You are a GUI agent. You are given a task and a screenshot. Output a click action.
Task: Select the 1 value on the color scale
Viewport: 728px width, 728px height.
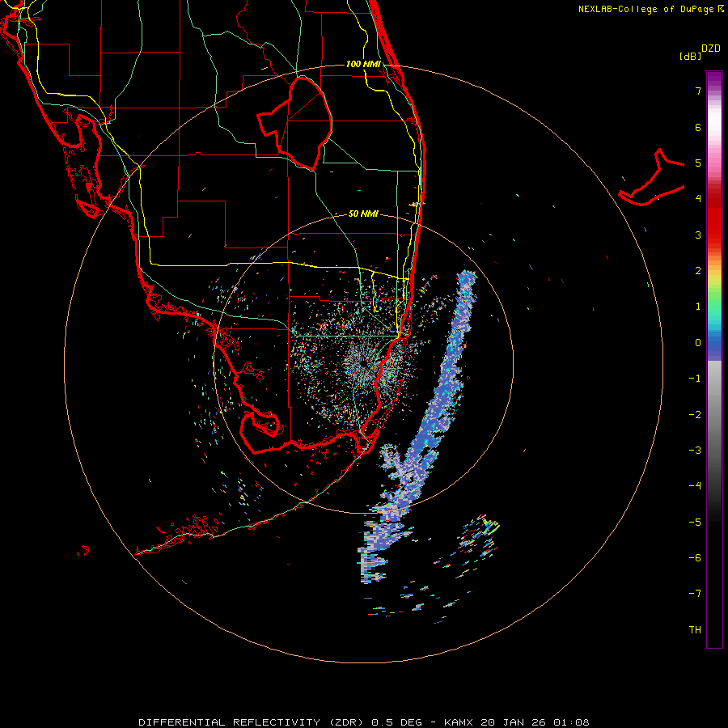[698, 307]
